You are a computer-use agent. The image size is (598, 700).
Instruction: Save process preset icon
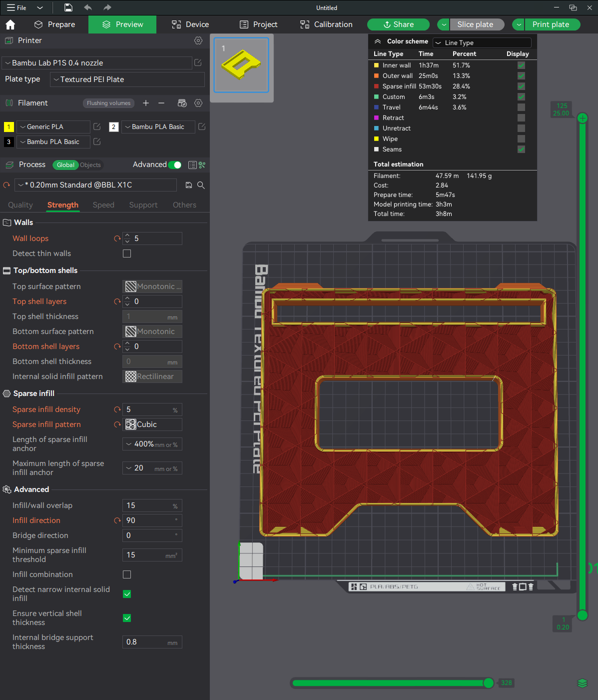point(189,185)
